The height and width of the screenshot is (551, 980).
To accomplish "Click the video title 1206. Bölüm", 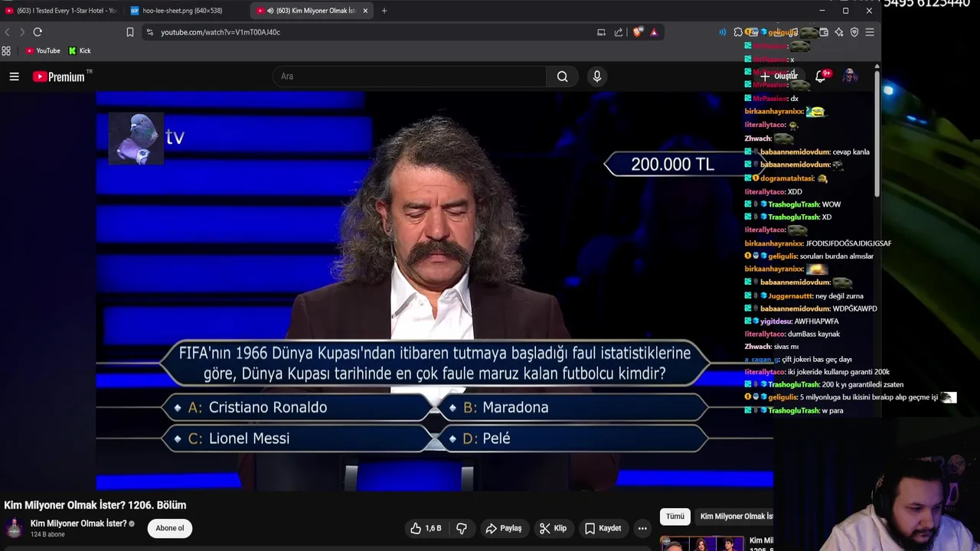I will (x=95, y=505).
